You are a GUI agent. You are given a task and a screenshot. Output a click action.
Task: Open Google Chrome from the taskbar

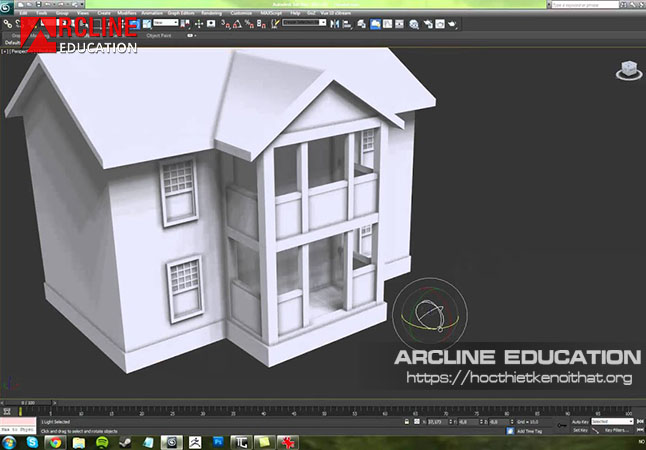click(54, 441)
